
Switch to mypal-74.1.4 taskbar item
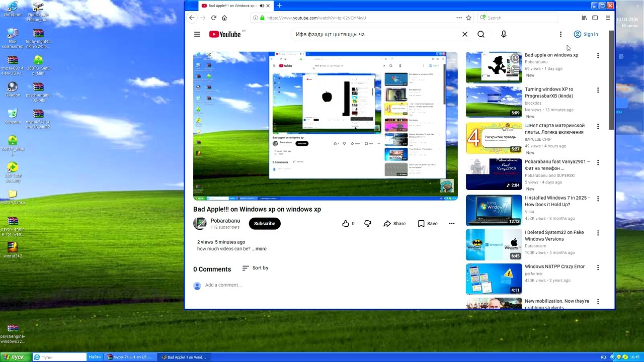point(129,357)
